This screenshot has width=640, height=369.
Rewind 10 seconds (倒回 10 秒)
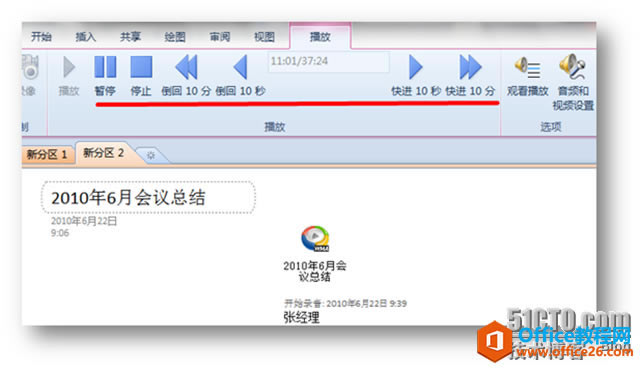[240, 76]
